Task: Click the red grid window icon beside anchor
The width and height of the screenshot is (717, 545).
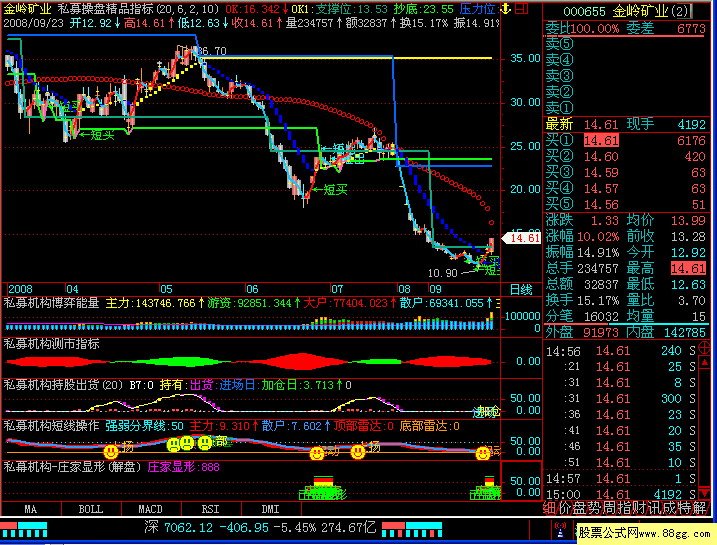Action: [x=521, y=8]
